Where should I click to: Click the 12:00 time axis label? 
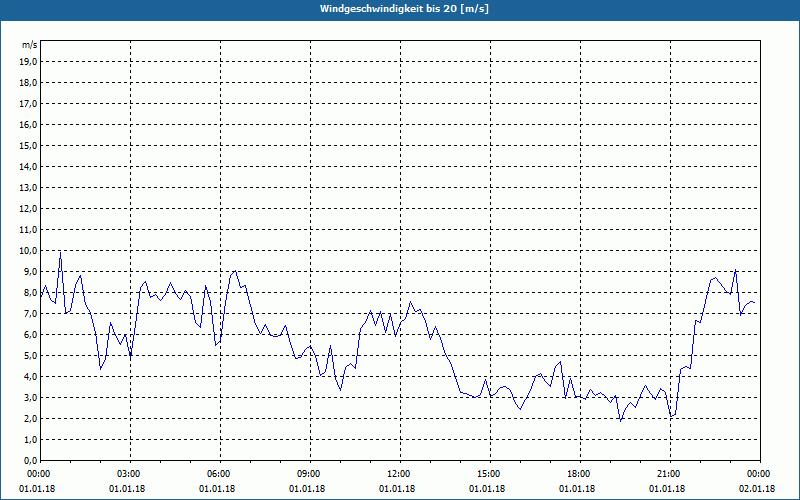(x=400, y=474)
